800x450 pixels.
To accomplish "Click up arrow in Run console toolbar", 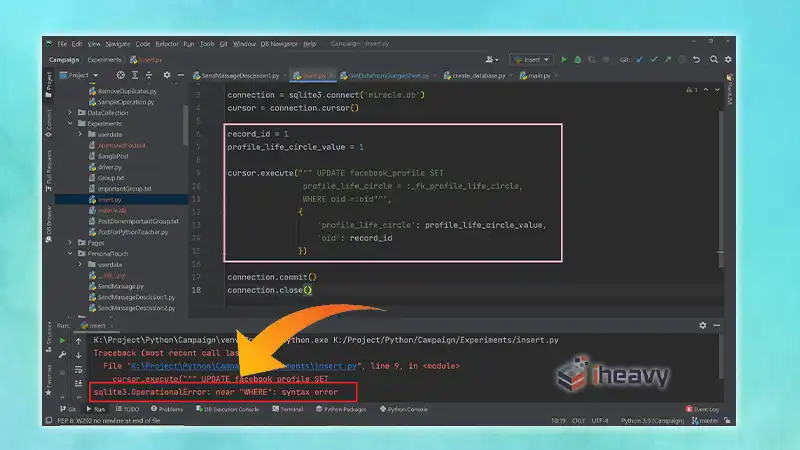I will pos(79,341).
